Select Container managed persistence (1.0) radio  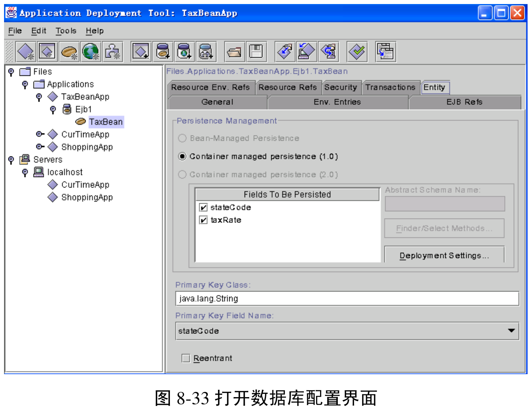point(182,156)
